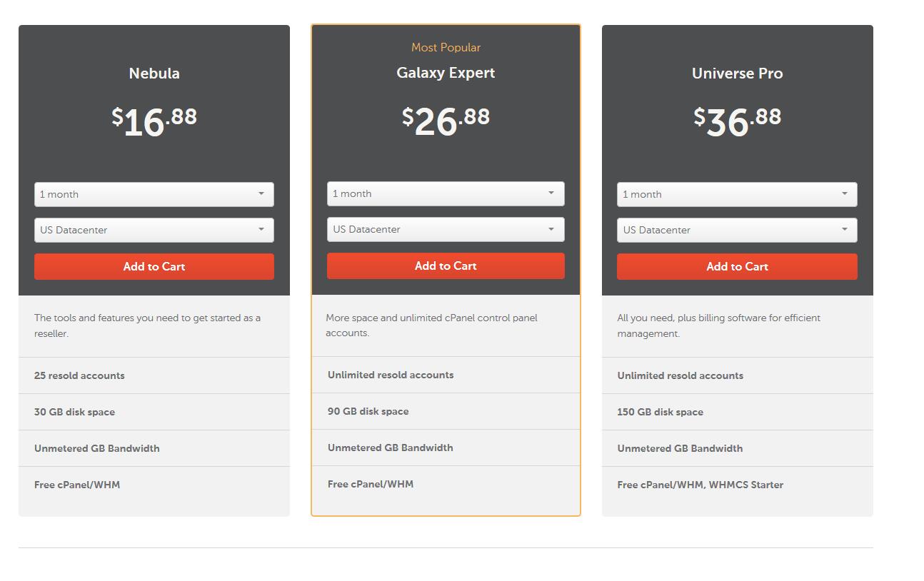Click the Nebula 1 month dropdown arrow
Viewport: 924px width, 581px height.
point(261,193)
